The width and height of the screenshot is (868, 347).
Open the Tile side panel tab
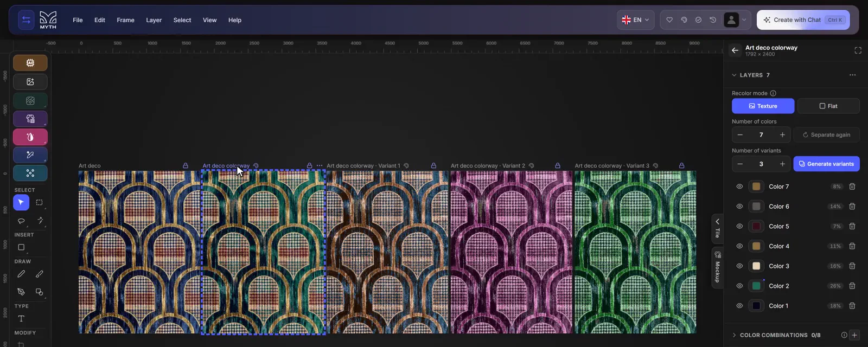pyautogui.click(x=717, y=228)
